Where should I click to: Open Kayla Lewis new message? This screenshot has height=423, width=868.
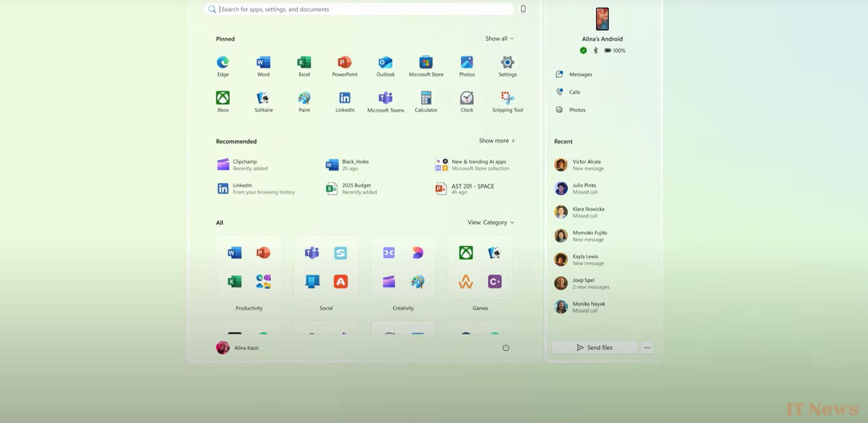coord(580,260)
